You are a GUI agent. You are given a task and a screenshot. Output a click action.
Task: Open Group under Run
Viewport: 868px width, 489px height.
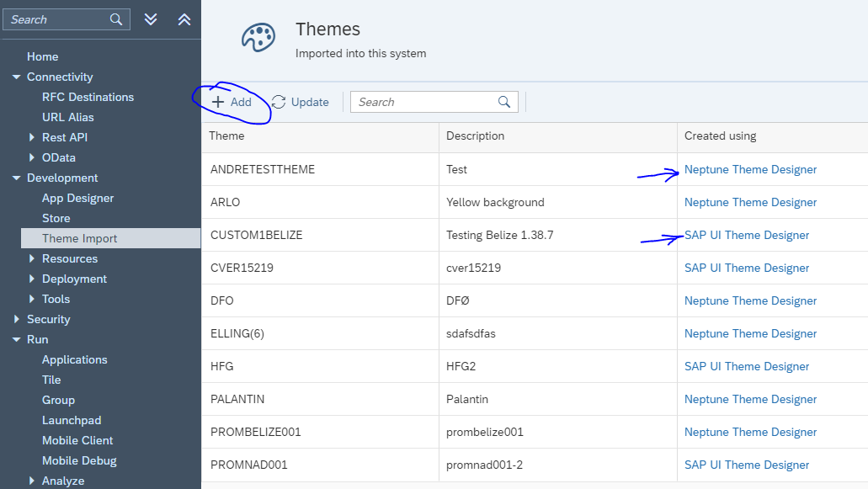[58, 400]
